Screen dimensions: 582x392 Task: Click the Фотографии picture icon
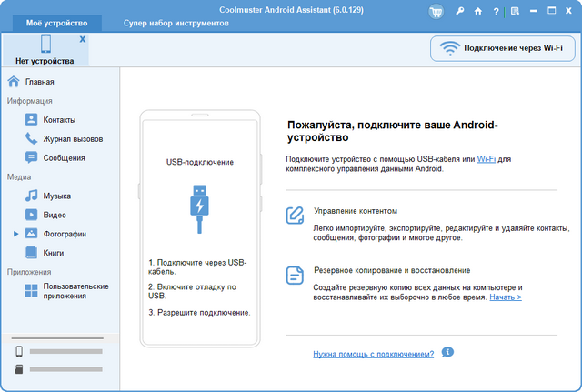(31, 234)
